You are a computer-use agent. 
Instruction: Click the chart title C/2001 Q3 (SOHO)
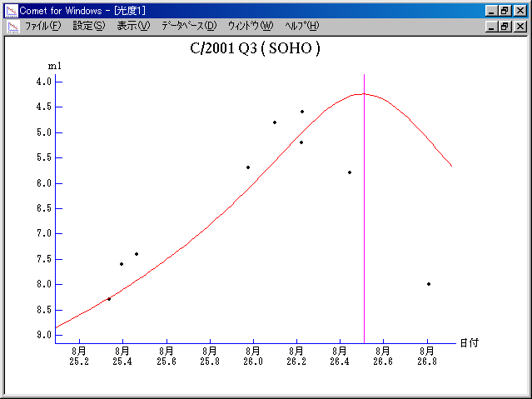(255, 48)
